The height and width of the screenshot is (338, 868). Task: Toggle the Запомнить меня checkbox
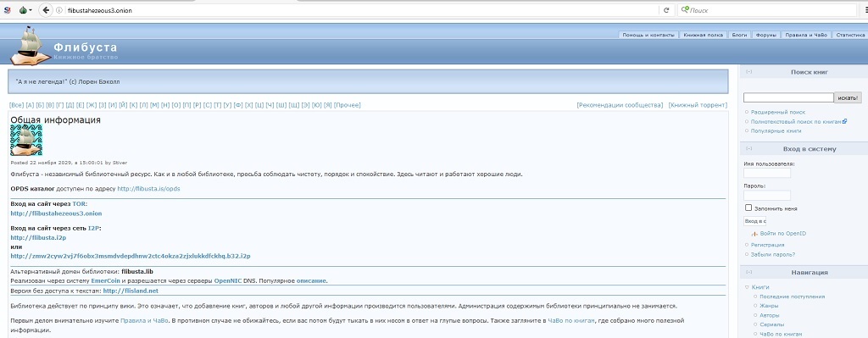click(748, 208)
